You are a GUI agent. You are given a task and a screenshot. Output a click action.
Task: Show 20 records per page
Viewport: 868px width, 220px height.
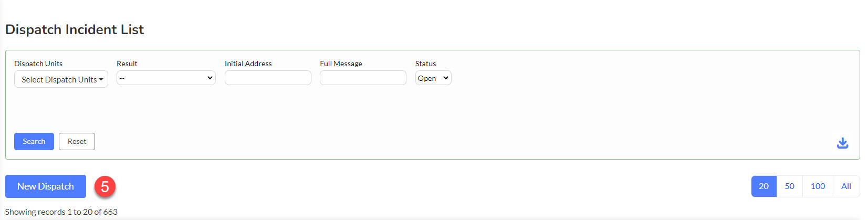(764, 186)
